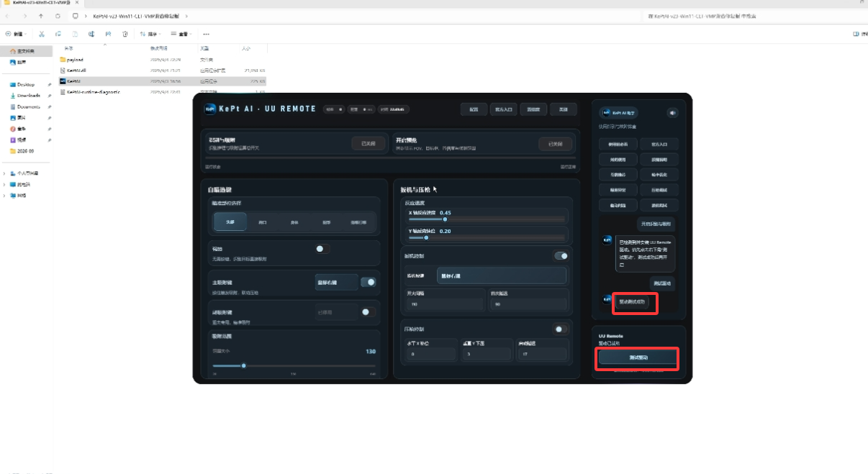Click the Rename icon in Explorer toolbar

tap(91, 34)
